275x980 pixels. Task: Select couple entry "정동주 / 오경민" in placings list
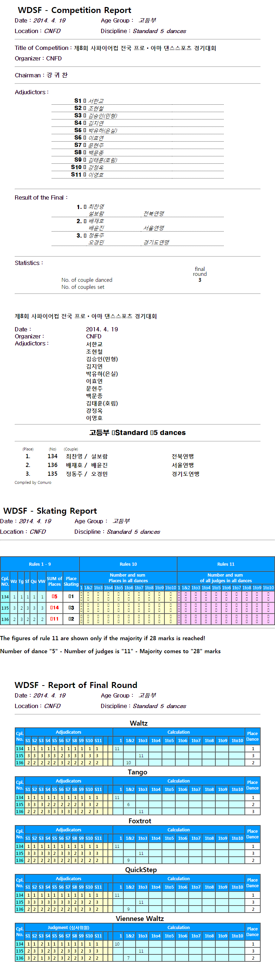pos(87,474)
